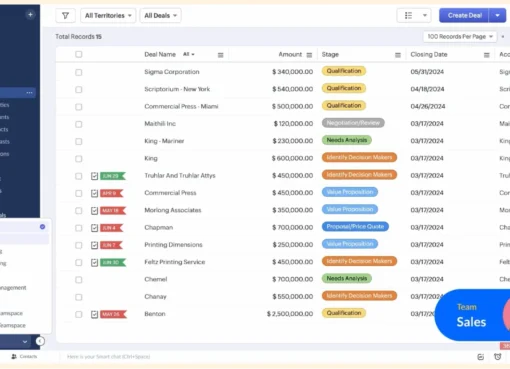Select the $ 600,000.00 amount for King
510x369 pixels.
coord(292,158)
